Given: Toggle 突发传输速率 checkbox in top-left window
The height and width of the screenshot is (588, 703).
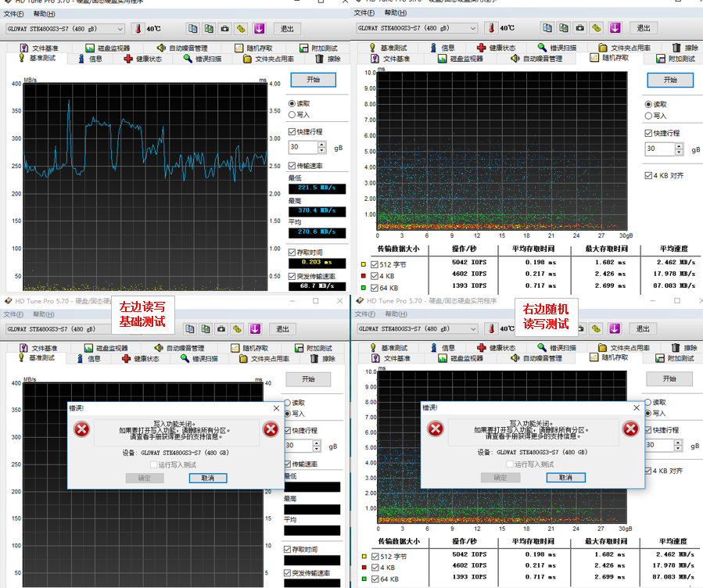Looking at the screenshot, I should click(292, 277).
